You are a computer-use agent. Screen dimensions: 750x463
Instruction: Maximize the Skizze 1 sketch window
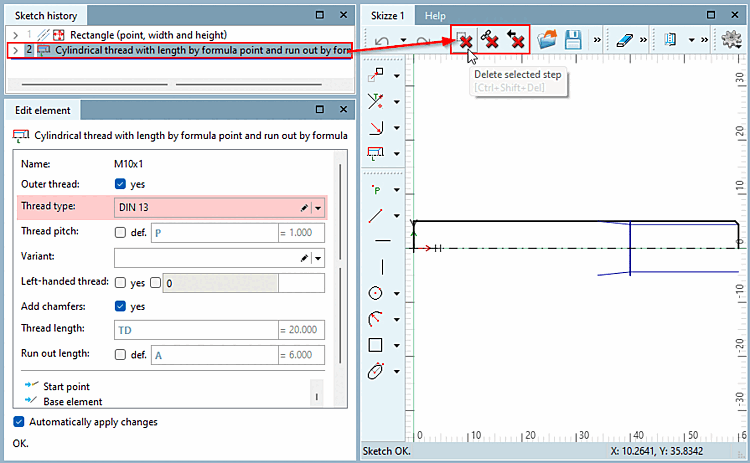pyautogui.click(x=711, y=15)
